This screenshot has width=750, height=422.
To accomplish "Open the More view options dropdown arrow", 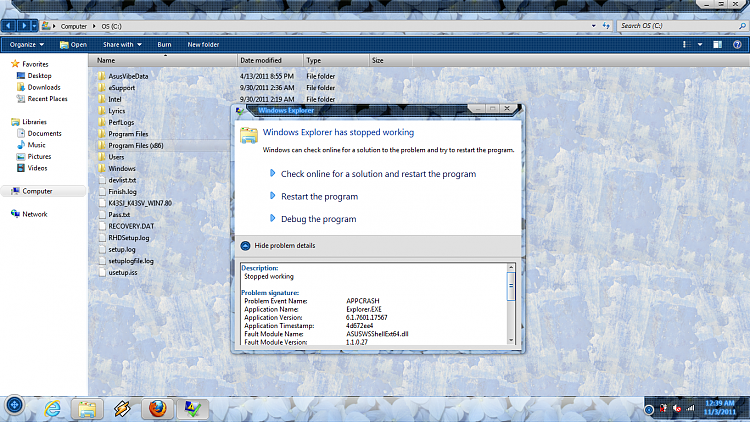I will (x=700, y=44).
